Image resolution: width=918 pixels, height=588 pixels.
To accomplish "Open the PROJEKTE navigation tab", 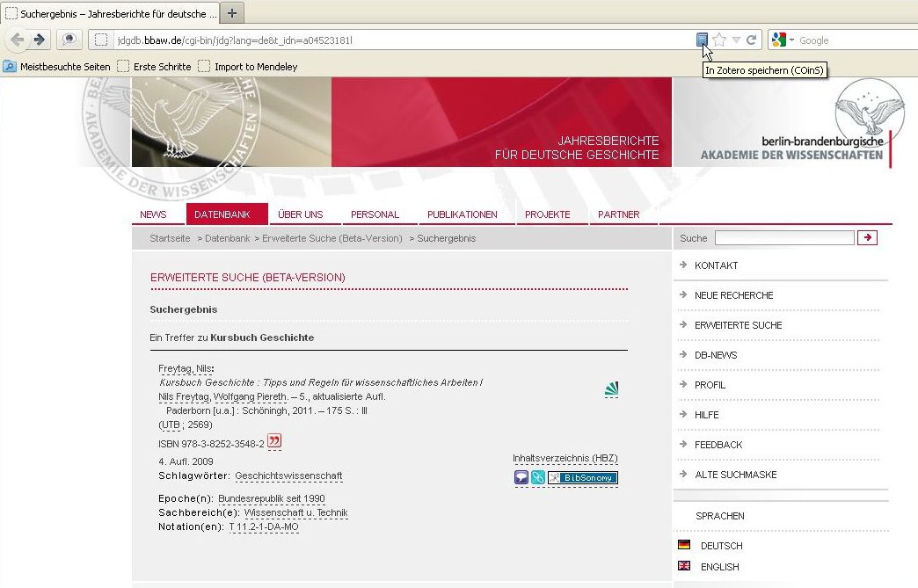I will [x=548, y=214].
